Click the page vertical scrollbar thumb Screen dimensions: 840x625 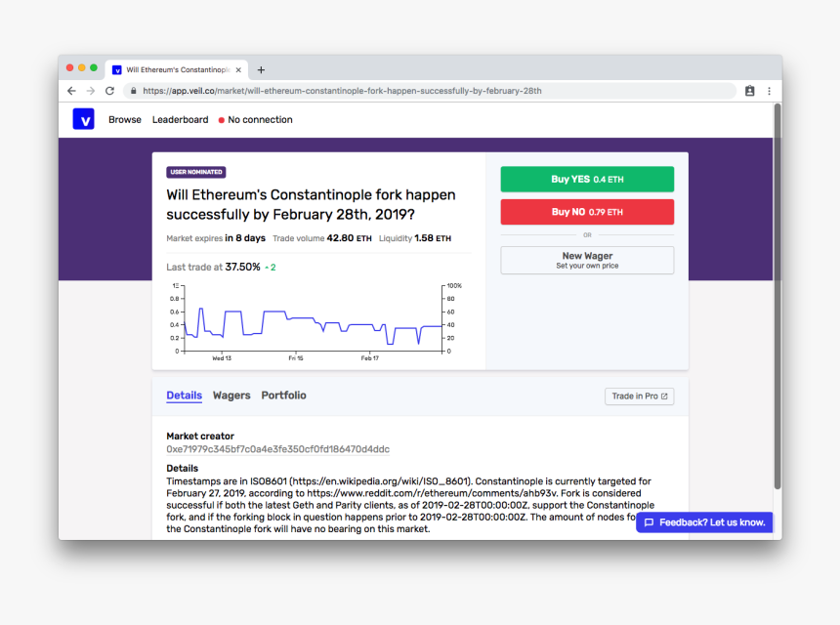[777, 296]
